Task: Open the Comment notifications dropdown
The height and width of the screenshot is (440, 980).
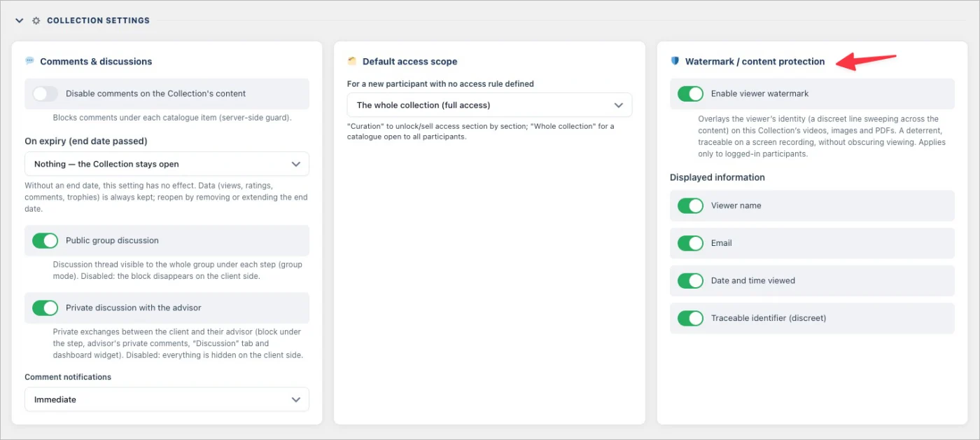Action: (167, 399)
